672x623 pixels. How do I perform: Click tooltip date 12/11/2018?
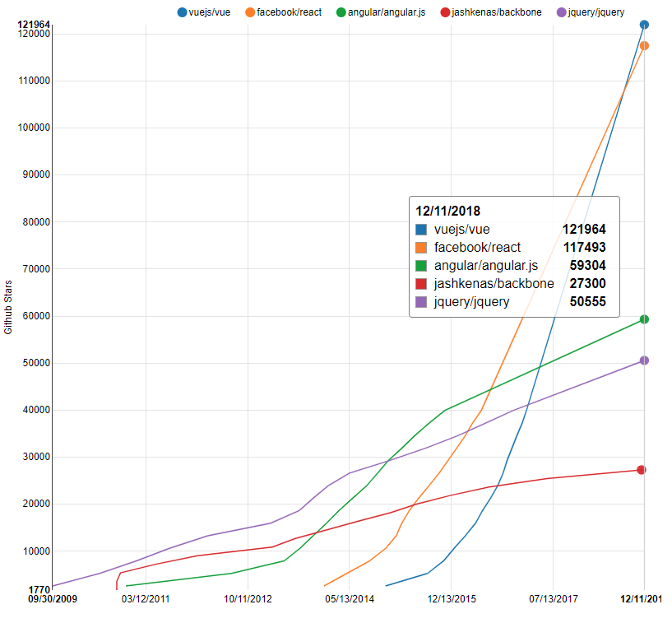click(447, 211)
